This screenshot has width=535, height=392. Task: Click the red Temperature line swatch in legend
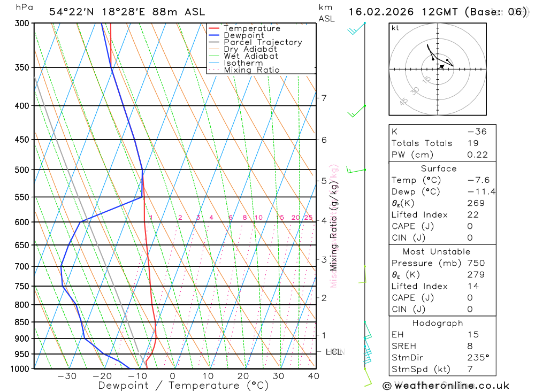click(214, 28)
